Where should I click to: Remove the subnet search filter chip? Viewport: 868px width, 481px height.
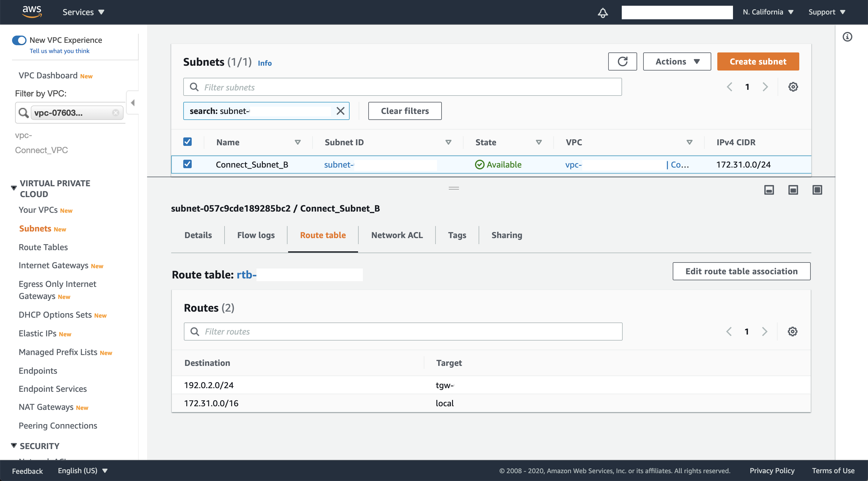tap(340, 111)
